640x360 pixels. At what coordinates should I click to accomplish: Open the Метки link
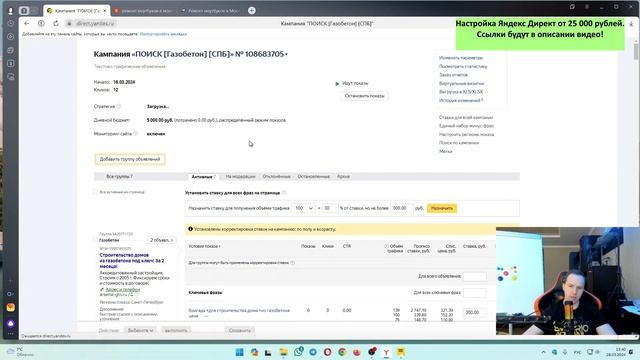(446, 151)
